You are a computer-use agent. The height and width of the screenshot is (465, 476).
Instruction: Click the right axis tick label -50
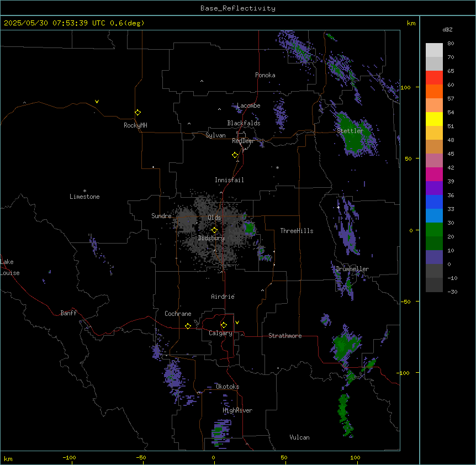coord(405,302)
